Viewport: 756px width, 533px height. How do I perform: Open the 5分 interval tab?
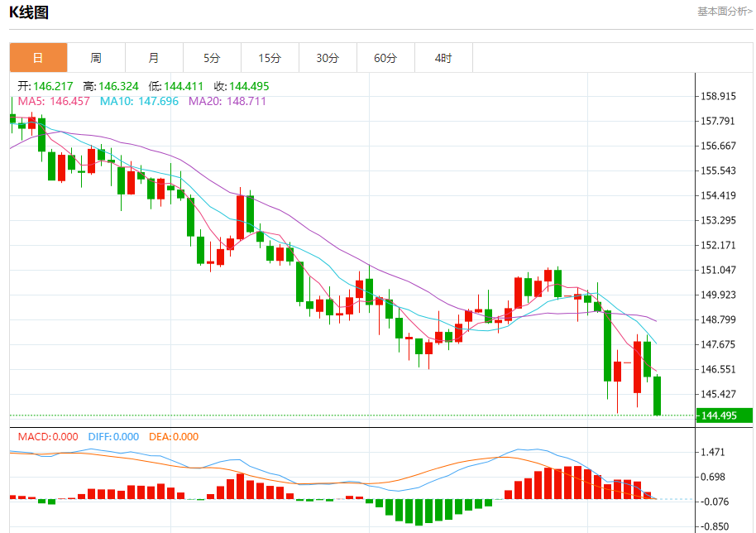click(212, 58)
